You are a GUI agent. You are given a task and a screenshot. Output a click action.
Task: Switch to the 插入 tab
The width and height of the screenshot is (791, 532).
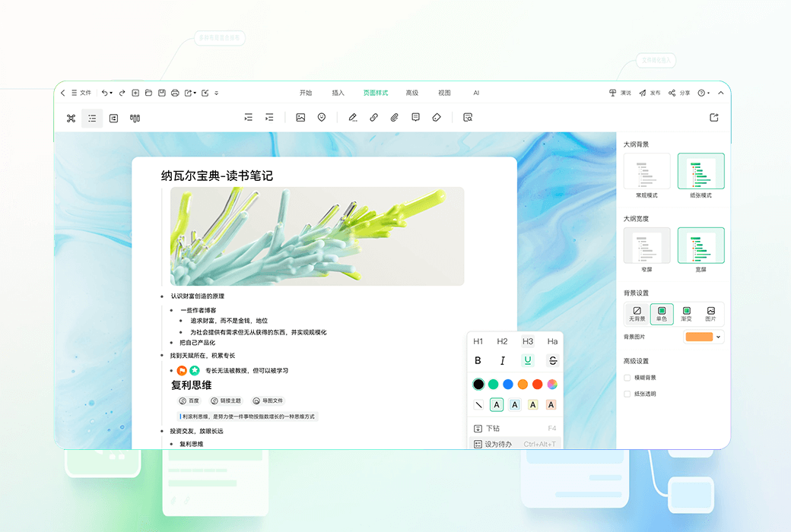click(338, 93)
